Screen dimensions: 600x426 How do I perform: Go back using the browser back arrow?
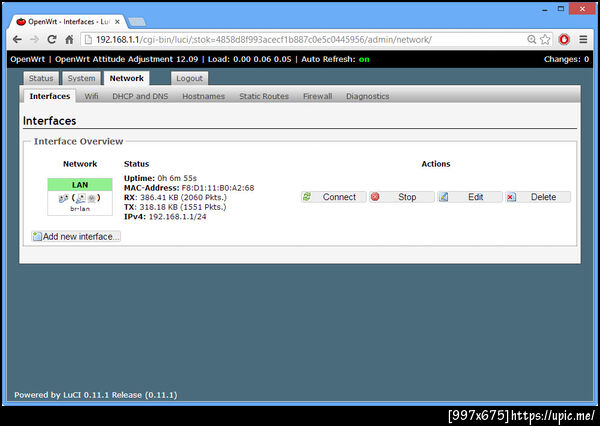17,39
